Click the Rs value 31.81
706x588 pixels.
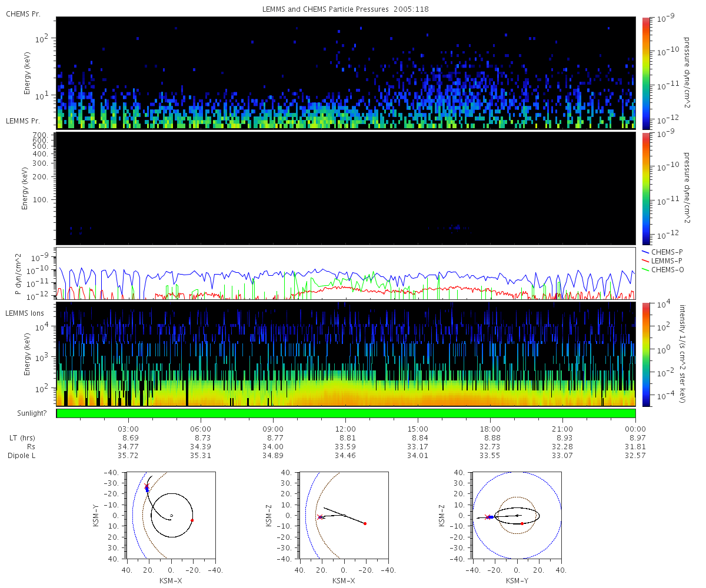(x=635, y=447)
